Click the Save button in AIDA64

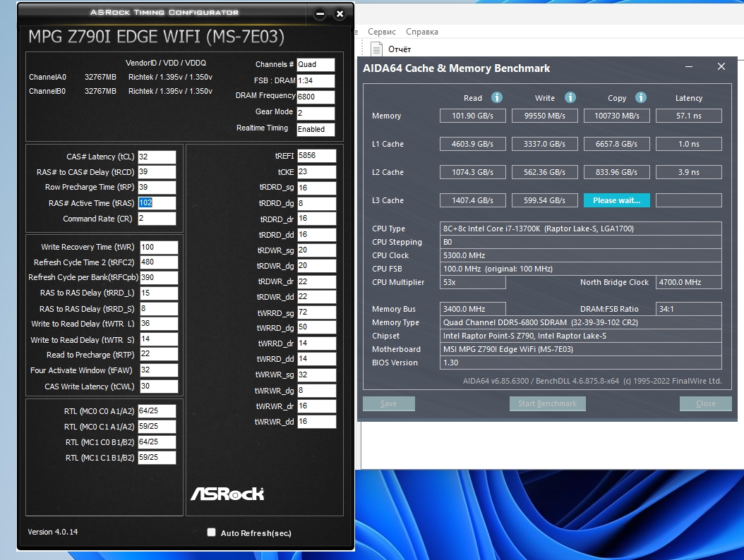point(389,403)
